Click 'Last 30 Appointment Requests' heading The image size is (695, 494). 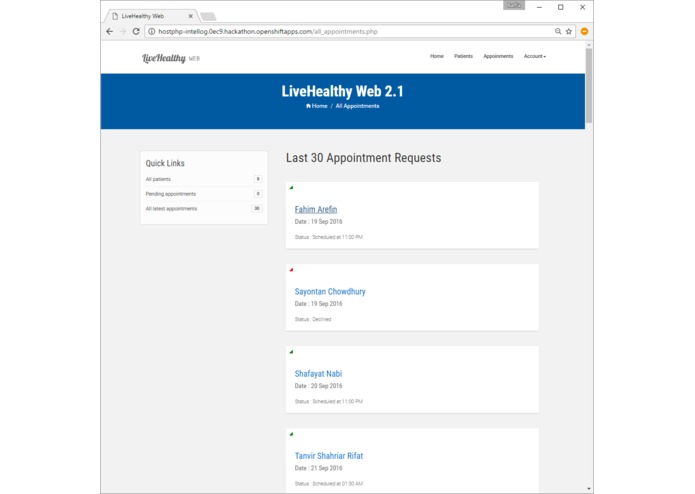click(363, 158)
